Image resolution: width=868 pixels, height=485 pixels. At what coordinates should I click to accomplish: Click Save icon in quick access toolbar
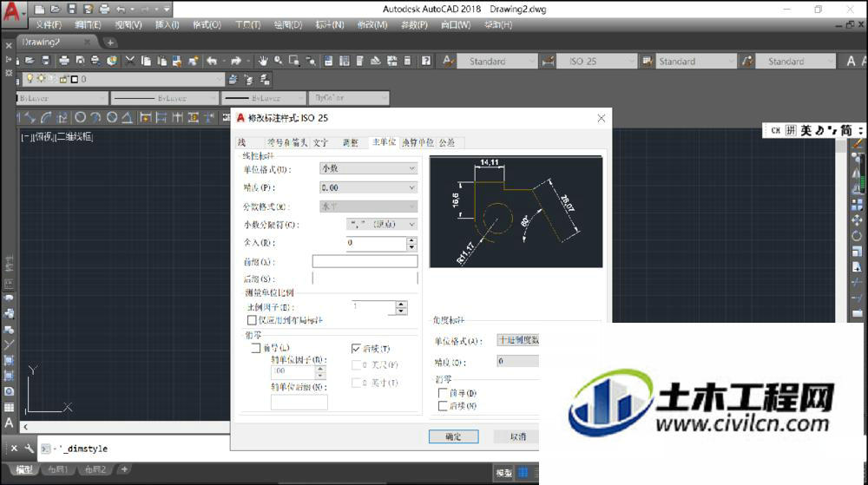[x=72, y=9]
